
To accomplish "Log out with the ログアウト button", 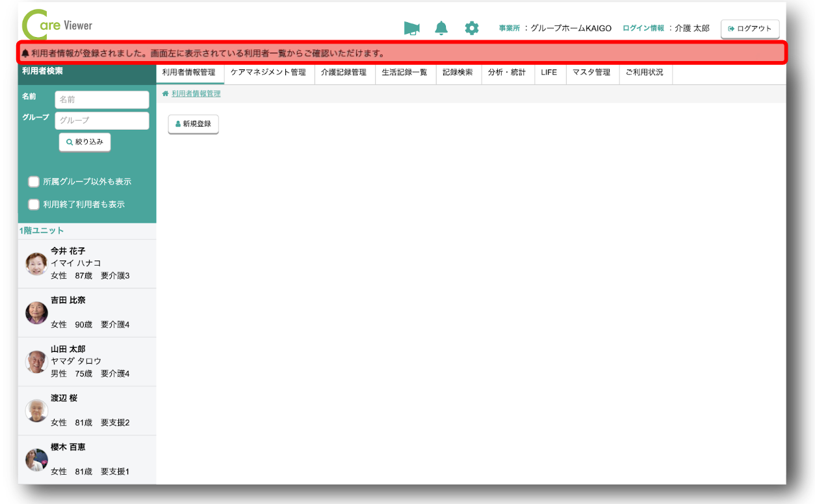I will [x=750, y=29].
